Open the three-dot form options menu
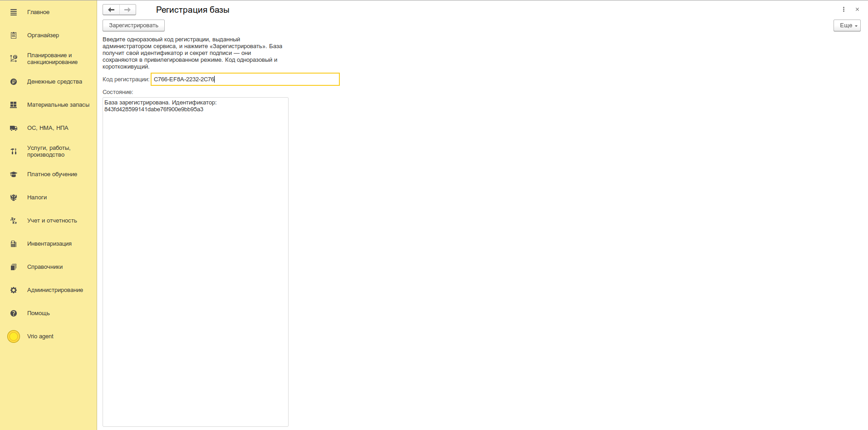The height and width of the screenshot is (430, 868). (843, 10)
